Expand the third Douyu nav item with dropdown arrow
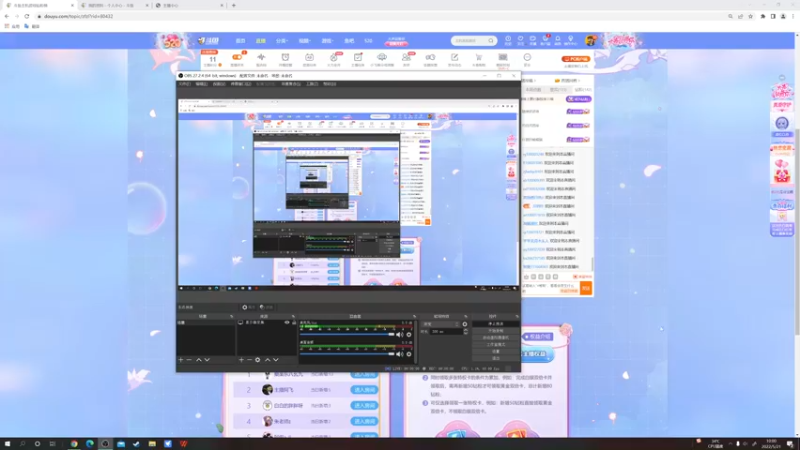The width and height of the screenshot is (800, 450). (282, 41)
